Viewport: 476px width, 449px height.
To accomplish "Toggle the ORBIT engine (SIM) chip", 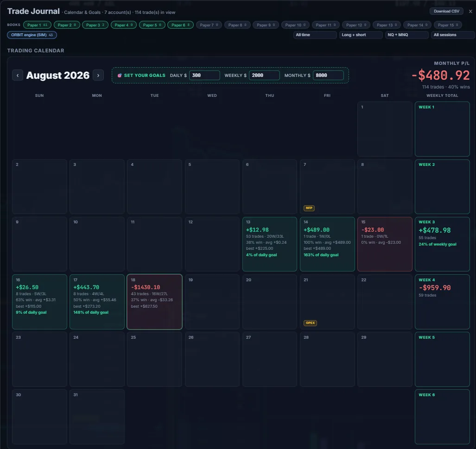I will (32, 35).
